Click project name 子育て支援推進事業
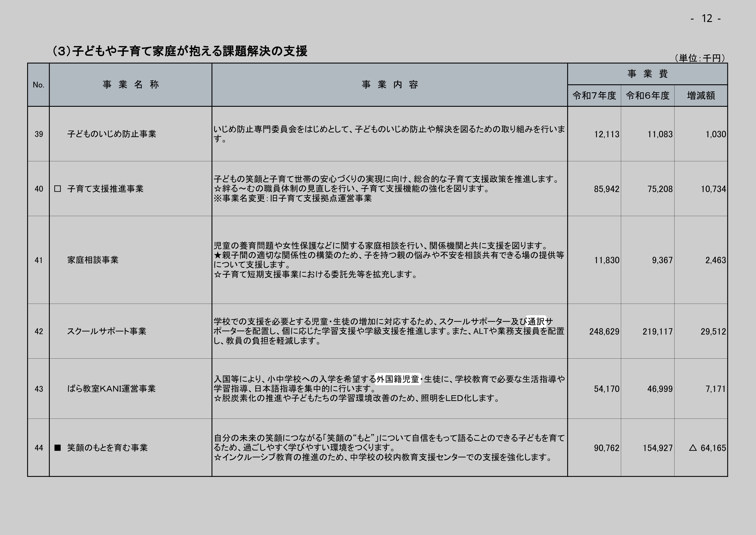Screen dimensions: 756x535 click(x=105, y=189)
